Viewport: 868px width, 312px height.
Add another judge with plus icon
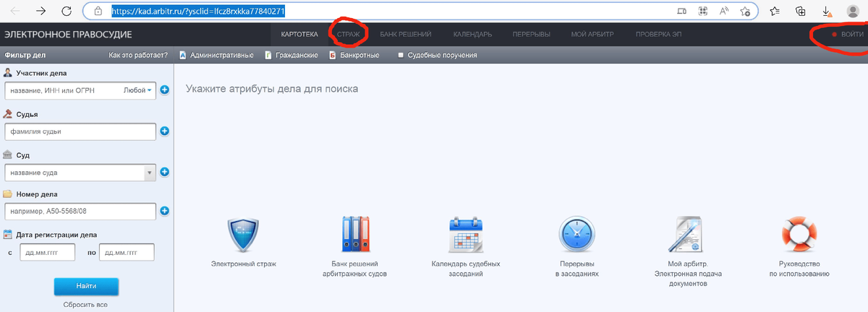164,131
